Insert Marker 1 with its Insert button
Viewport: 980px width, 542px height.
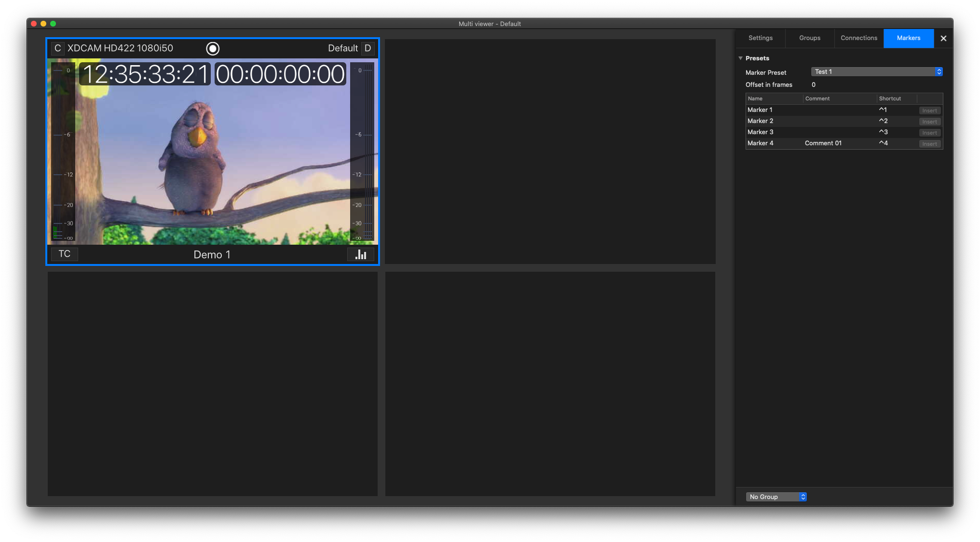929,111
